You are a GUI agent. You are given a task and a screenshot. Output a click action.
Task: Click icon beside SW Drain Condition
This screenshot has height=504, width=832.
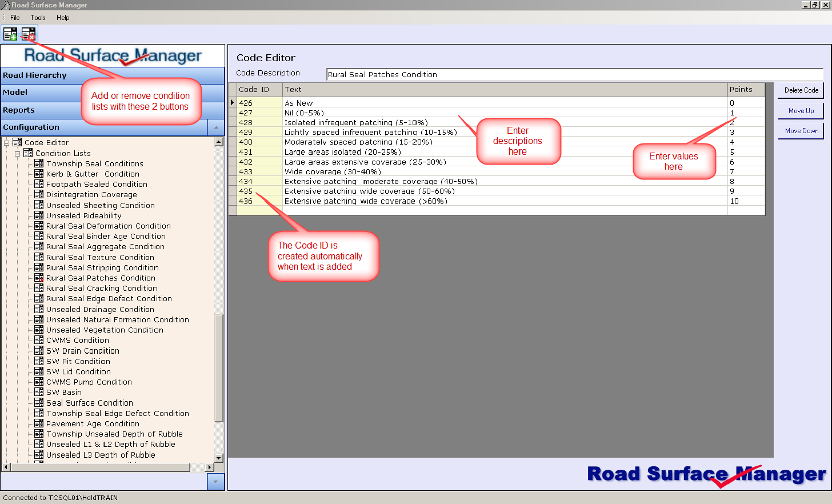(x=39, y=351)
